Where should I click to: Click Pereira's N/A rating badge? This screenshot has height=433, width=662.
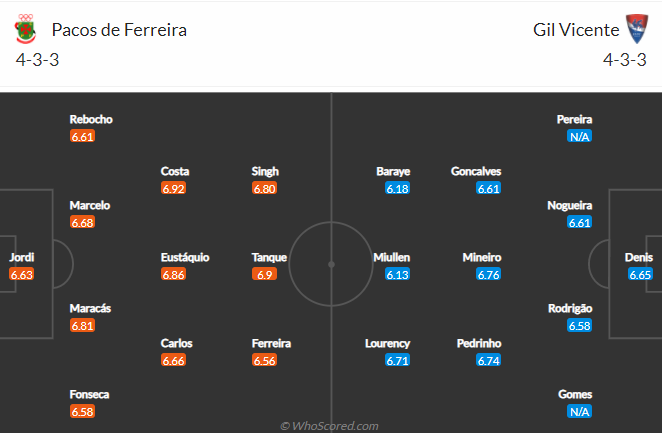(x=579, y=136)
